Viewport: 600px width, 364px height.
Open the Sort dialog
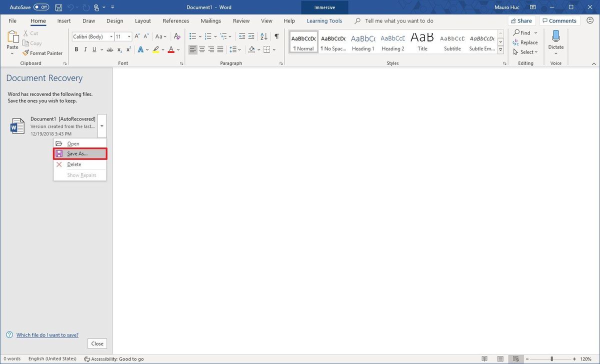coord(264,36)
